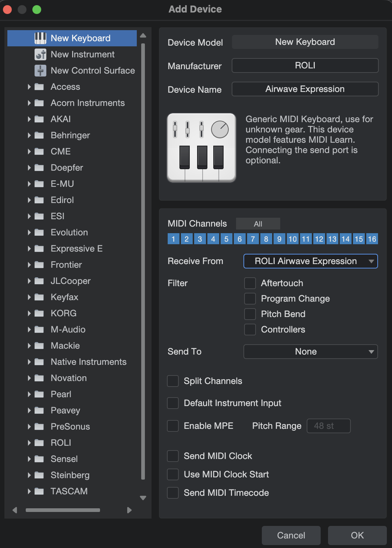Click the Acorn Instruments folder icon
This screenshot has height=548, width=392.
point(39,103)
